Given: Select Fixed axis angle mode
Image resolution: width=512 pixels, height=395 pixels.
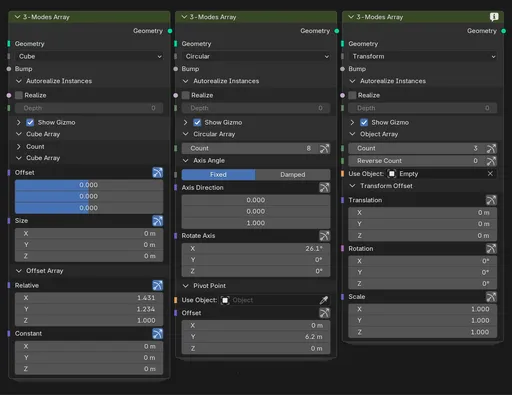Looking at the screenshot, I should [218, 174].
